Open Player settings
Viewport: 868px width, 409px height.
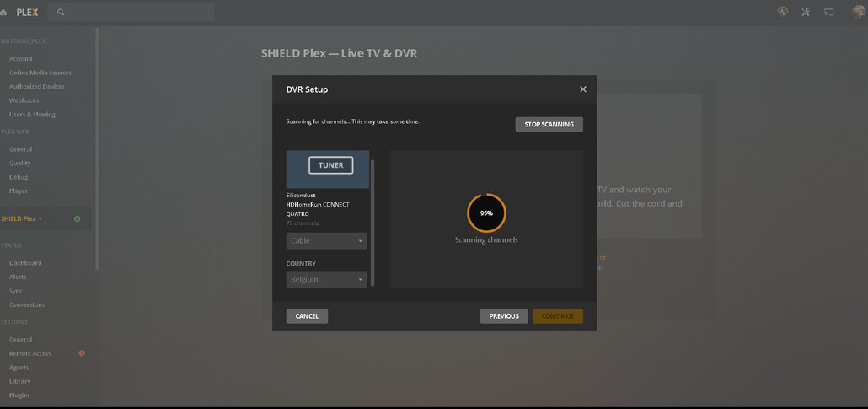pos(19,191)
